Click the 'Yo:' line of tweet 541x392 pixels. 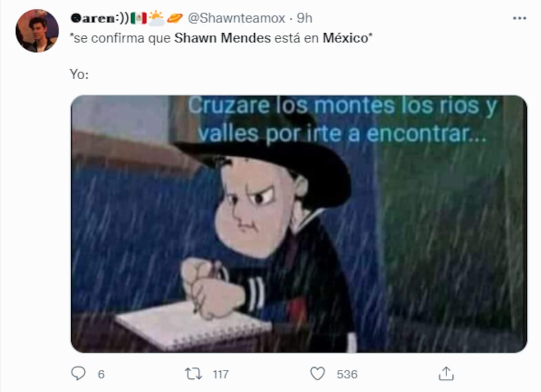click(x=79, y=74)
